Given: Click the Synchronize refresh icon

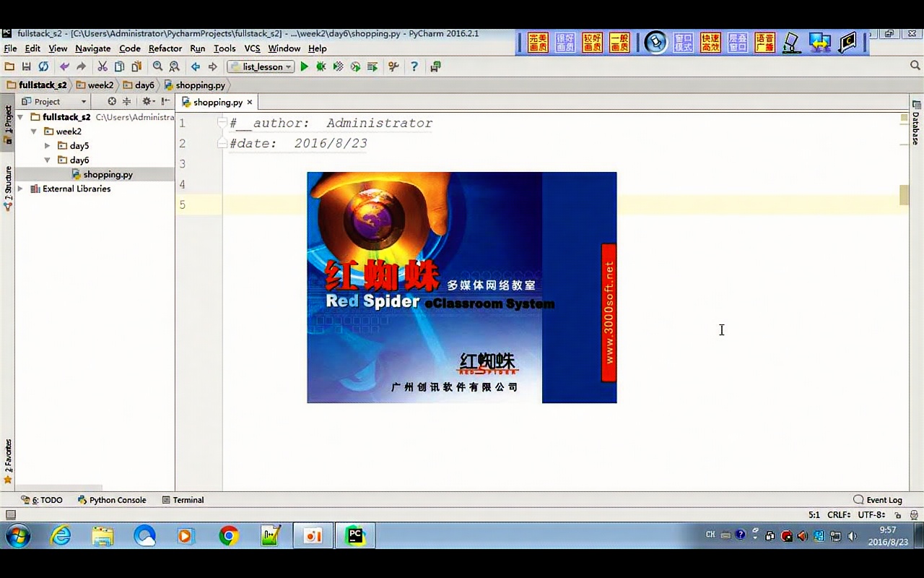Looking at the screenshot, I should pyautogui.click(x=43, y=66).
